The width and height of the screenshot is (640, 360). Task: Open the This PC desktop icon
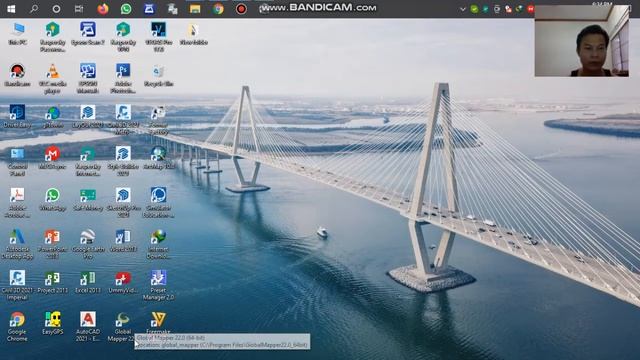click(x=17, y=33)
